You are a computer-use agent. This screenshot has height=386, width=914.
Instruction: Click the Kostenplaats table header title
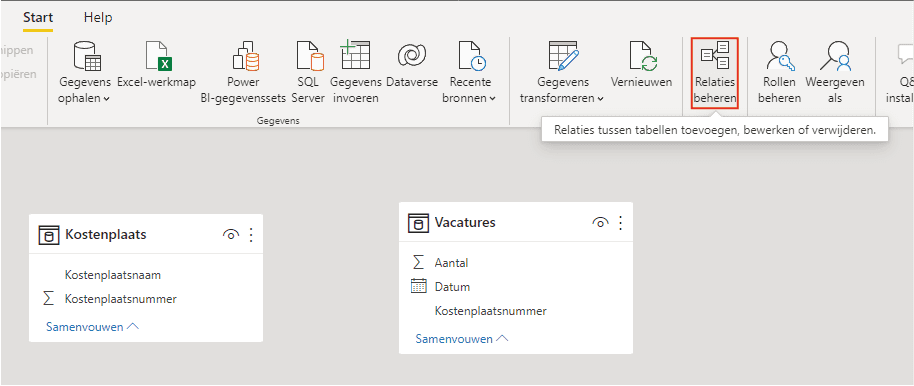(106, 235)
